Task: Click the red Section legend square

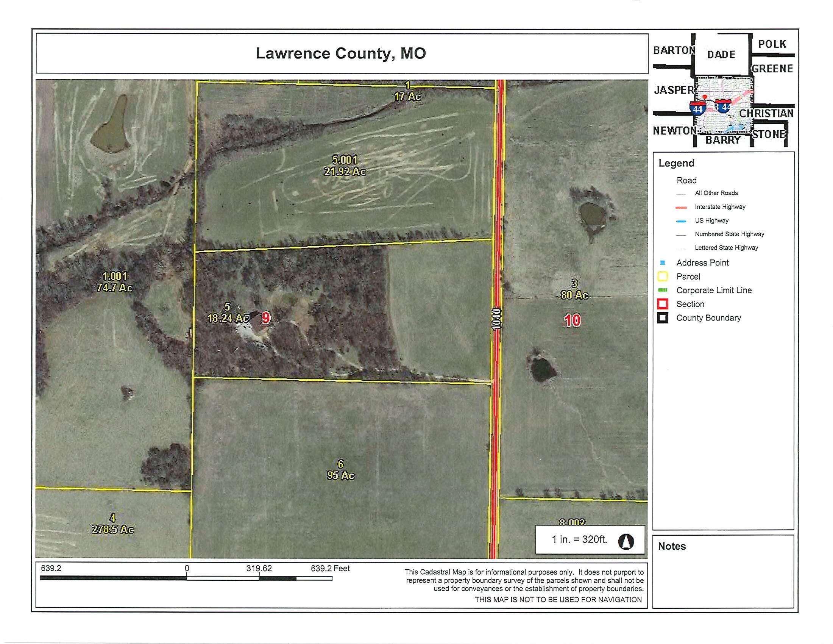Action: [x=663, y=304]
